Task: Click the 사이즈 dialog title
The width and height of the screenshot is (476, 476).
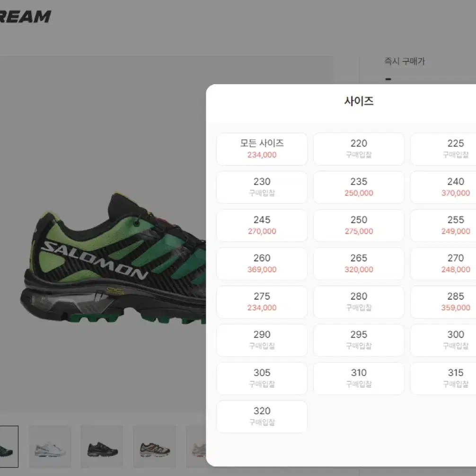Action: pos(359,101)
